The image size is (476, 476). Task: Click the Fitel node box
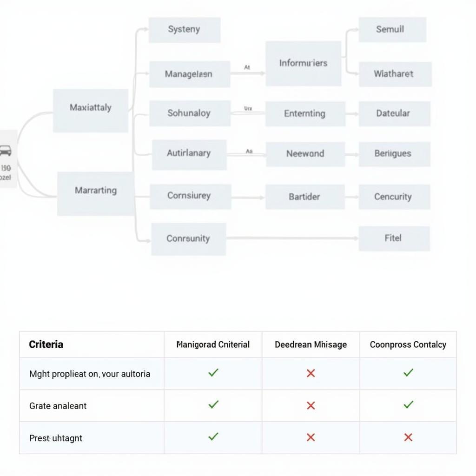tap(394, 238)
